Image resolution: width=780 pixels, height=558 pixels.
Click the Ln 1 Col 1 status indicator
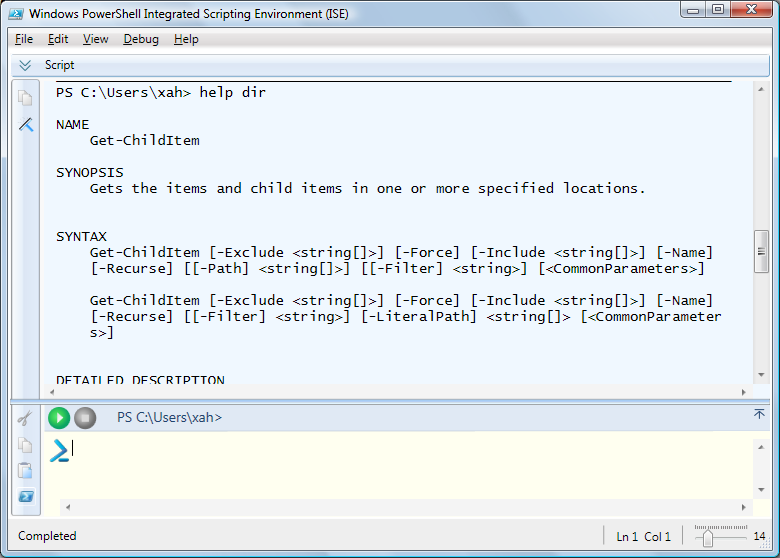[x=643, y=537]
